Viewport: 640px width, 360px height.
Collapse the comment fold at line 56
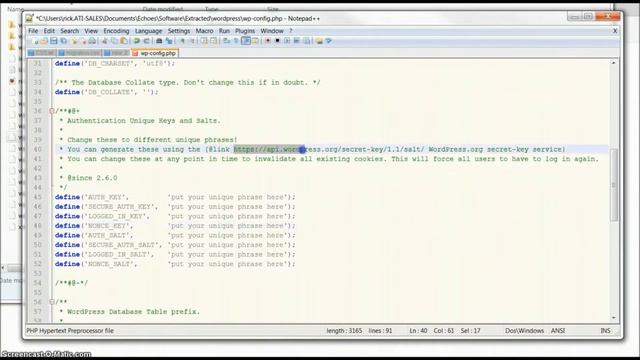coord(52,302)
